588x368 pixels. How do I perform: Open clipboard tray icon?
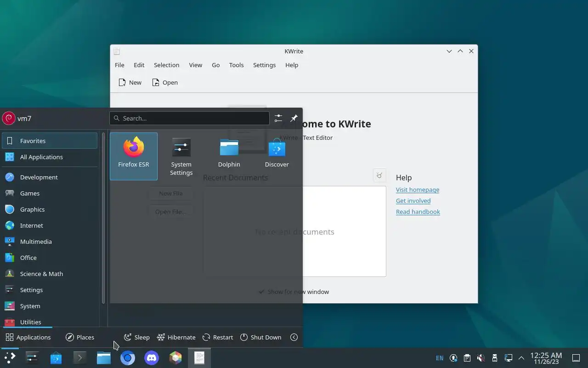tap(467, 358)
